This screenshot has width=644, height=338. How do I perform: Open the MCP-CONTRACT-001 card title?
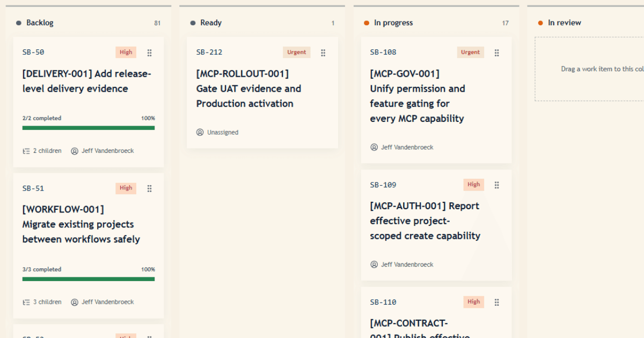pyautogui.click(x=420, y=328)
